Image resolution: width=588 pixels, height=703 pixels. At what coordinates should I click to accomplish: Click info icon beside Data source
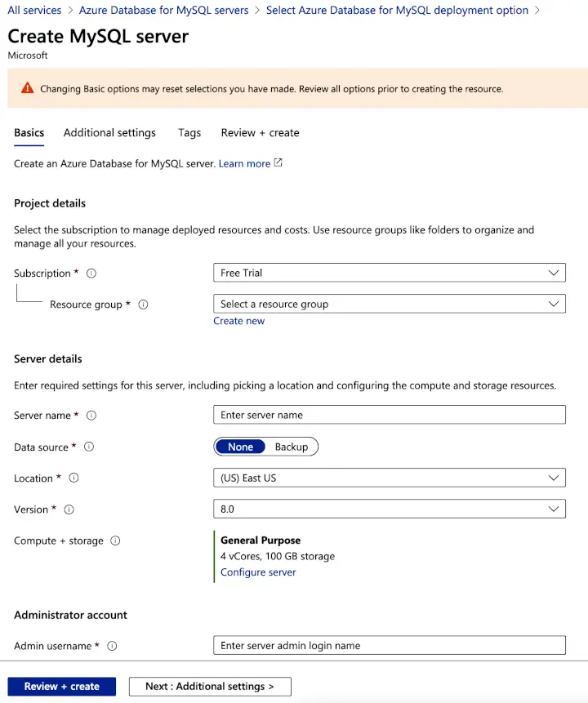point(89,447)
